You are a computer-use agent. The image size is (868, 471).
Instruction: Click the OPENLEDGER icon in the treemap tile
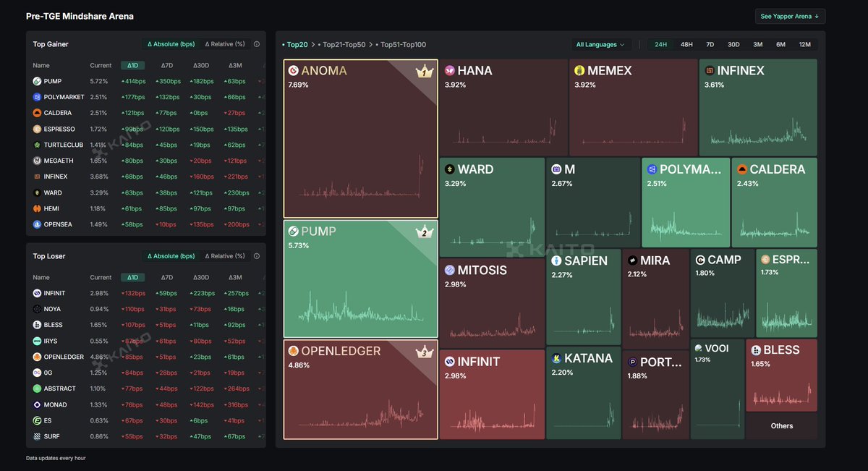click(x=294, y=351)
